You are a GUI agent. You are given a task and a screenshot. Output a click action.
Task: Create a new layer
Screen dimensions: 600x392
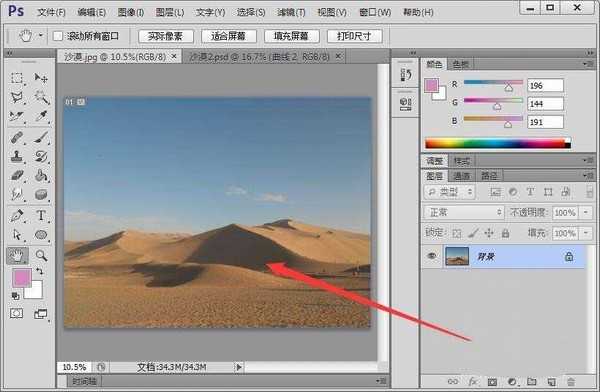coord(551,382)
